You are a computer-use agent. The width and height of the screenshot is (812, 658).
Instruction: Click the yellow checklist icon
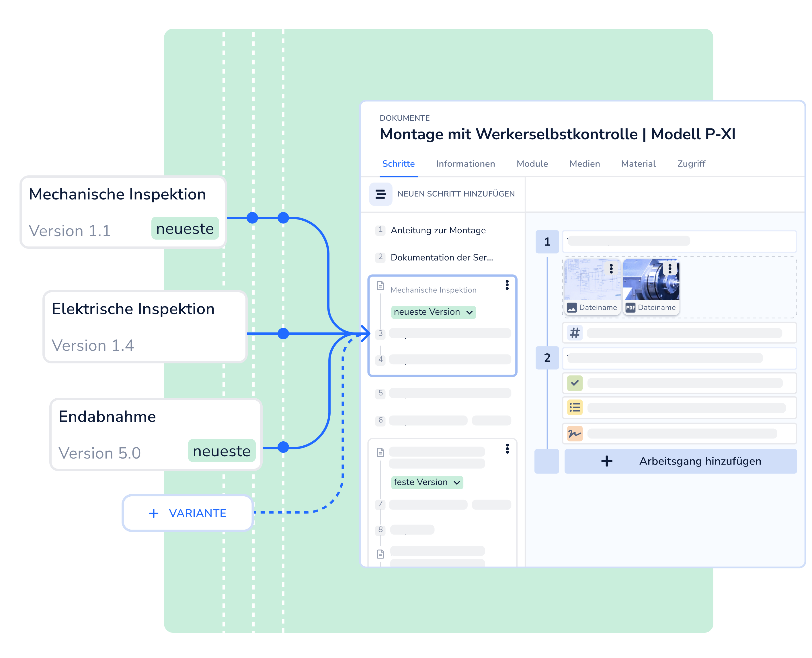575,408
